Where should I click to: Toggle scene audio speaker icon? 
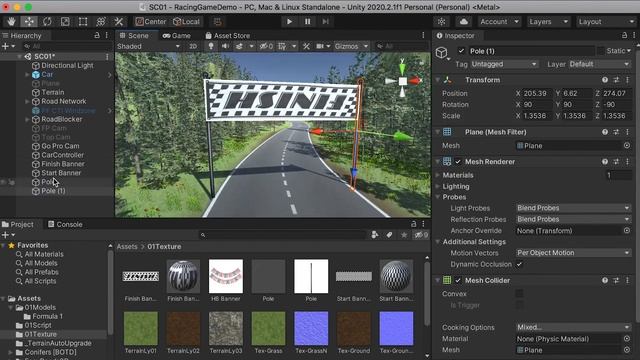click(x=225, y=47)
